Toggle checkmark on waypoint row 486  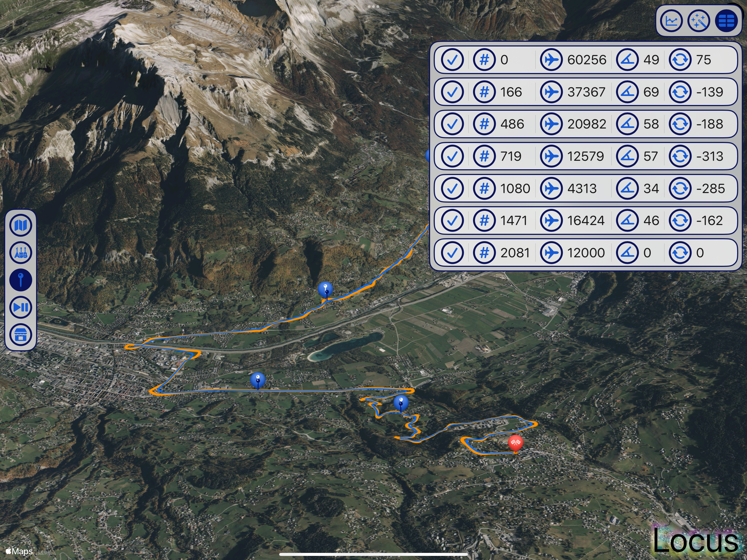(452, 124)
